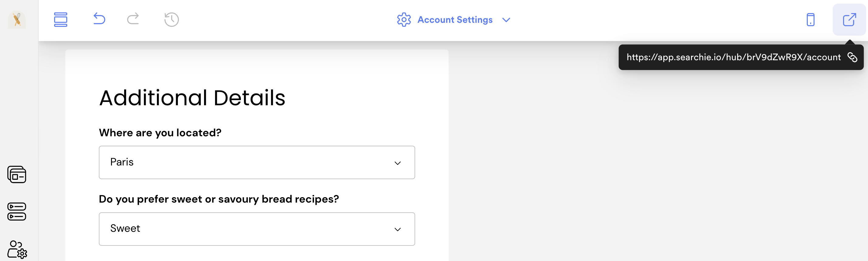Click the undo arrow icon

[99, 19]
